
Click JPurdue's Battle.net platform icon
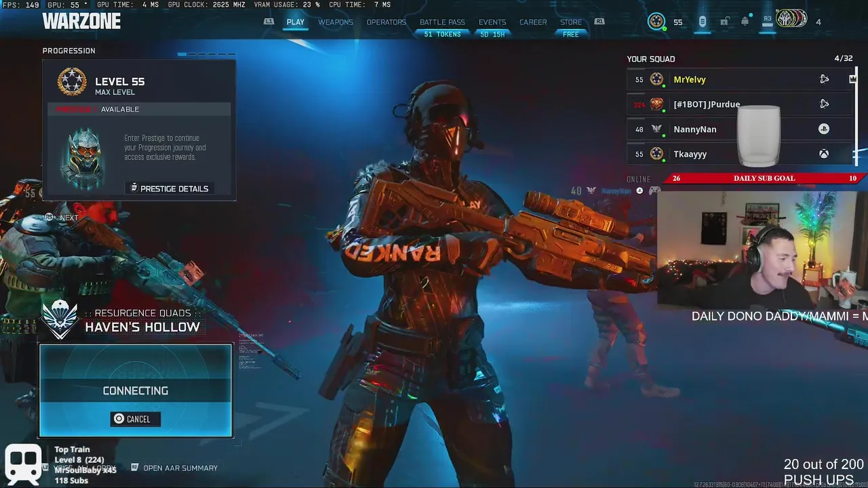click(x=824, y=104)
